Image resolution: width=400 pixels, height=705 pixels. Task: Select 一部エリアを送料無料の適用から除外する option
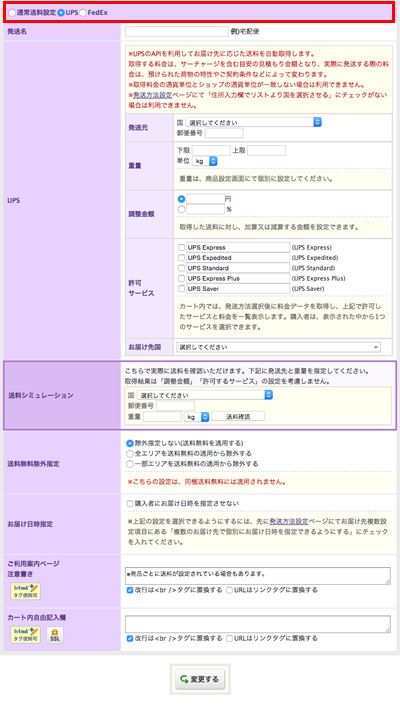(x=130, y=464)
